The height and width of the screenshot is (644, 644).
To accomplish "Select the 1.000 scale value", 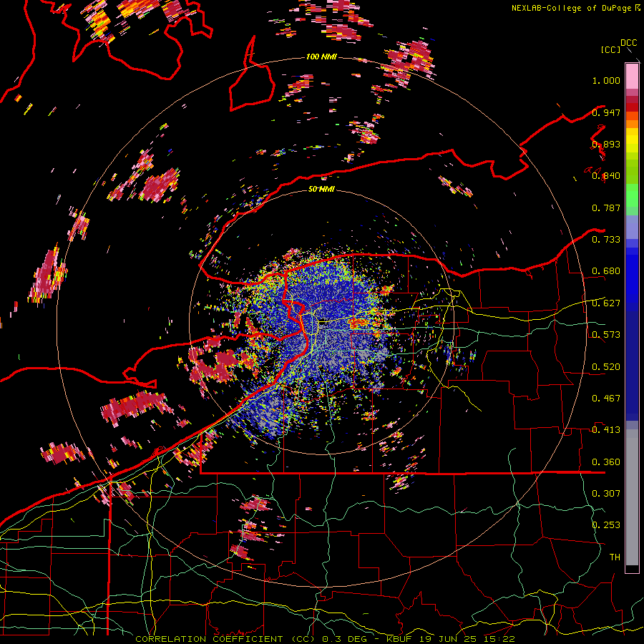I will (606, 80).
